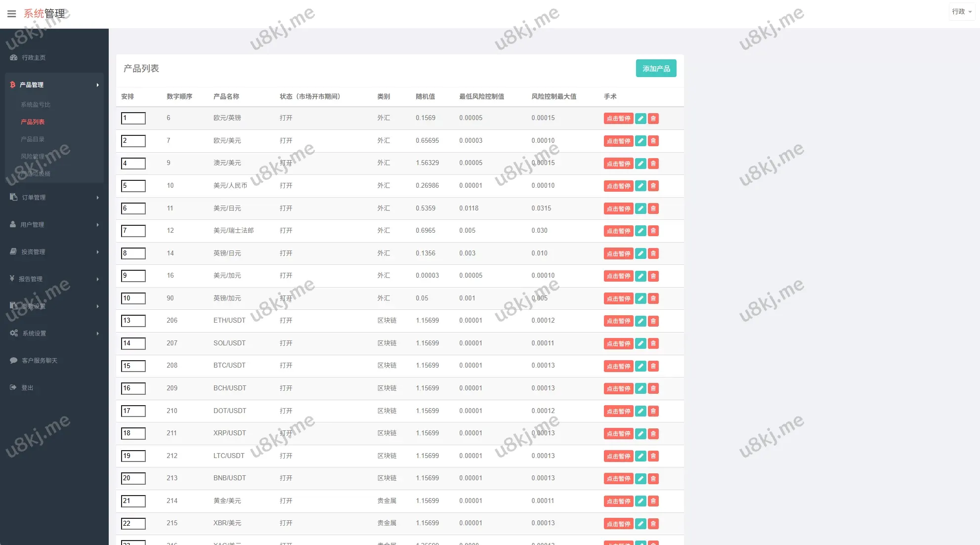Click the sort order input for 澳元/美元

pos(133,163)
